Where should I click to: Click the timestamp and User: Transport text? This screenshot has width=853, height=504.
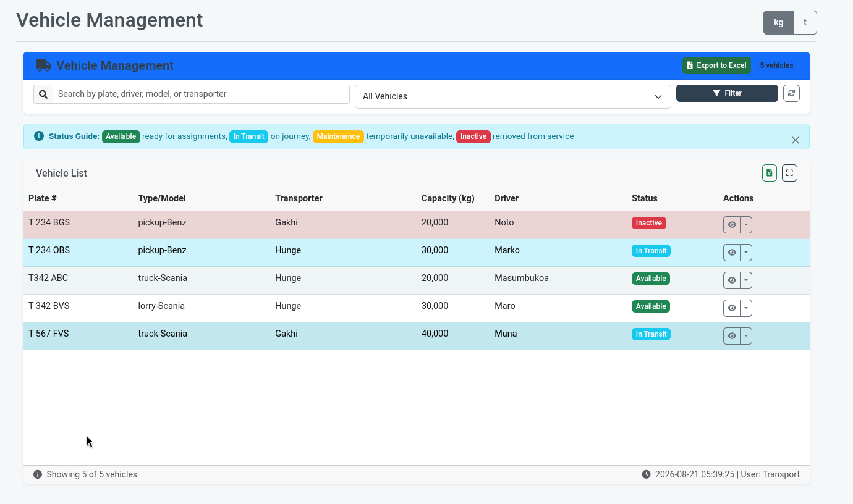pyautogui.click(x=728, y=474)
